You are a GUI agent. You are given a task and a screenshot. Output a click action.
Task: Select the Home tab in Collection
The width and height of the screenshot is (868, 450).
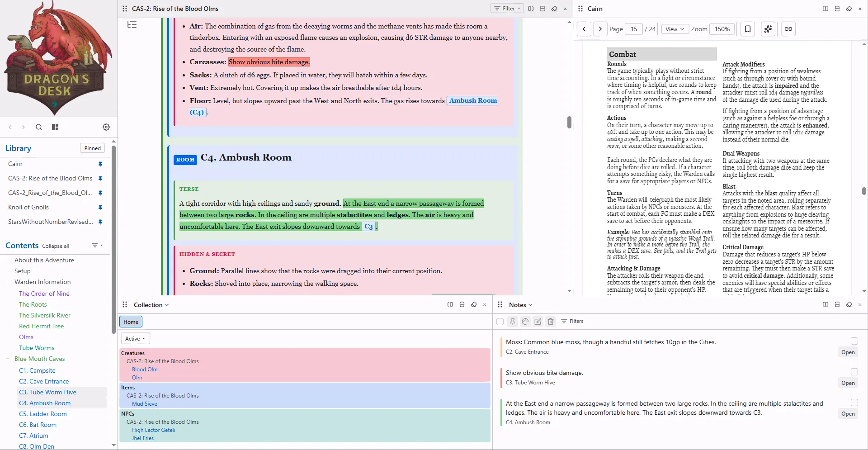[x=131, y=322]
